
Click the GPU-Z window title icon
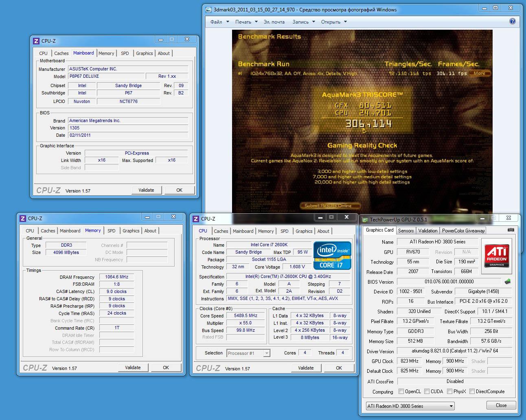coord(365,220)
